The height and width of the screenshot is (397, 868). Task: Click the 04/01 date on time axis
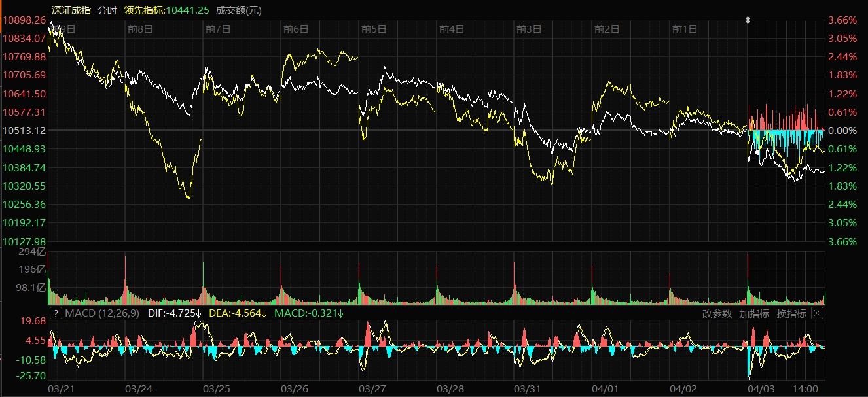click(x=606, y=388)
